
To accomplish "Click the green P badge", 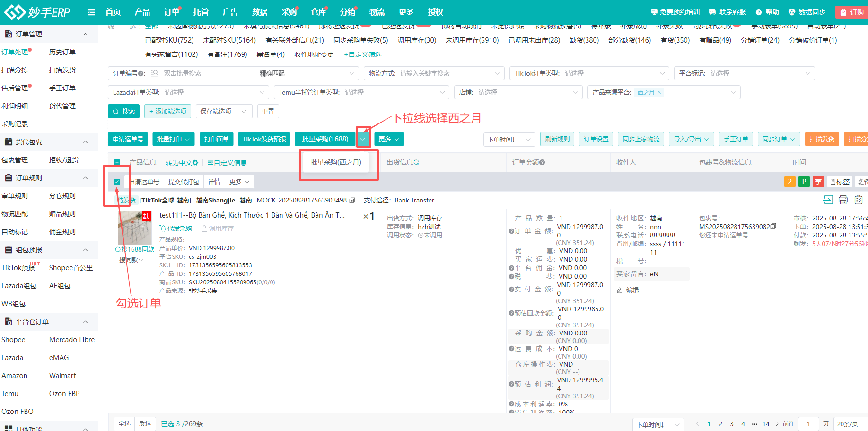I will point(804,182).
